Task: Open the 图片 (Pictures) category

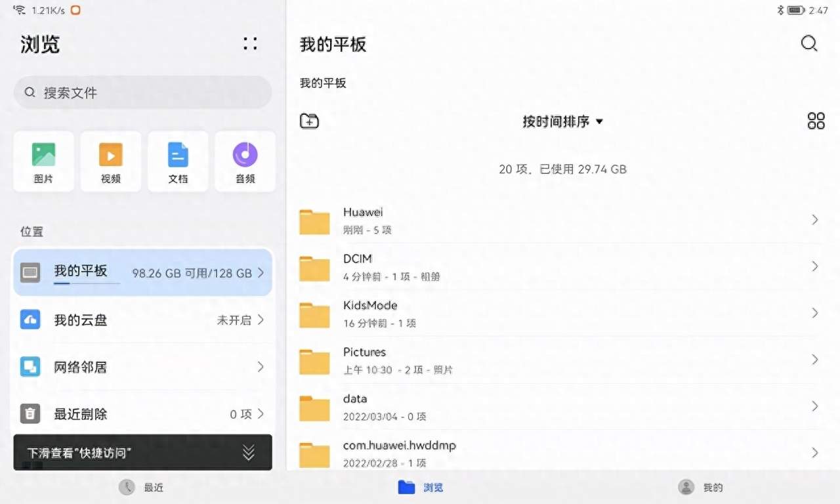Action: 43,161
